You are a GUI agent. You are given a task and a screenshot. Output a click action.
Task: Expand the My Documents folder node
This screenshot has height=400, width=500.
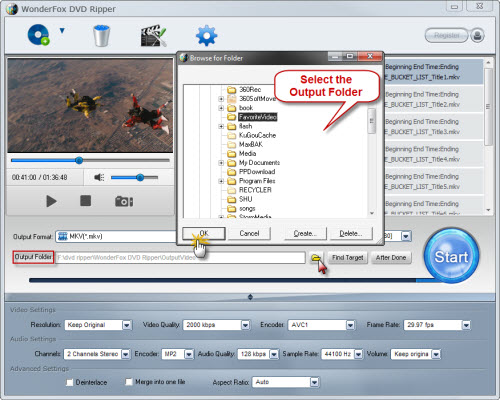(x=221, y=163)
